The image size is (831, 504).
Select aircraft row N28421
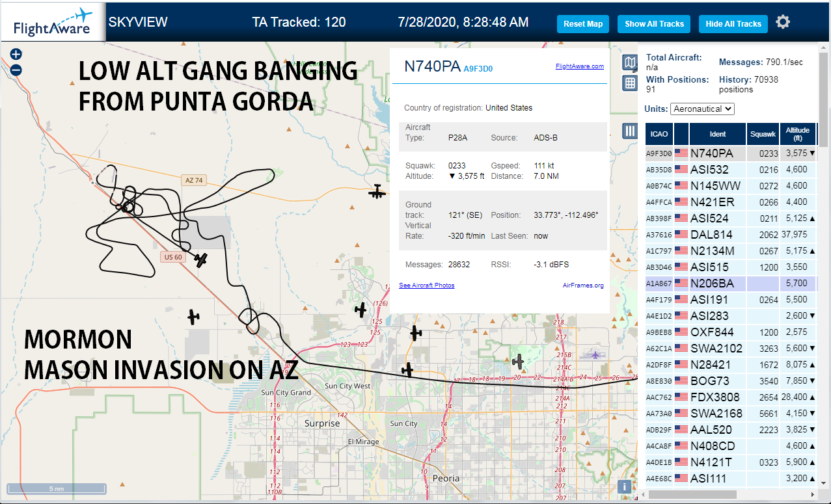(x=731, y=365)
